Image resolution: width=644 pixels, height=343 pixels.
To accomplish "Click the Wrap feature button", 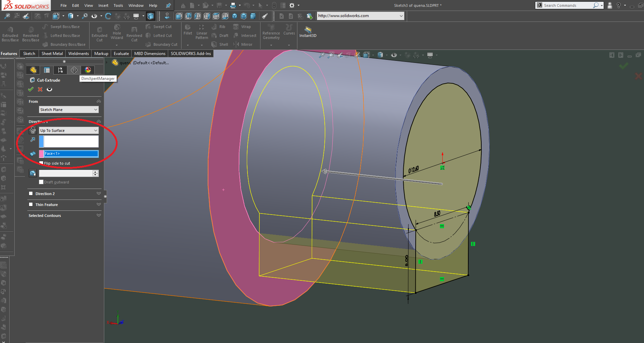I will (242, 27).
